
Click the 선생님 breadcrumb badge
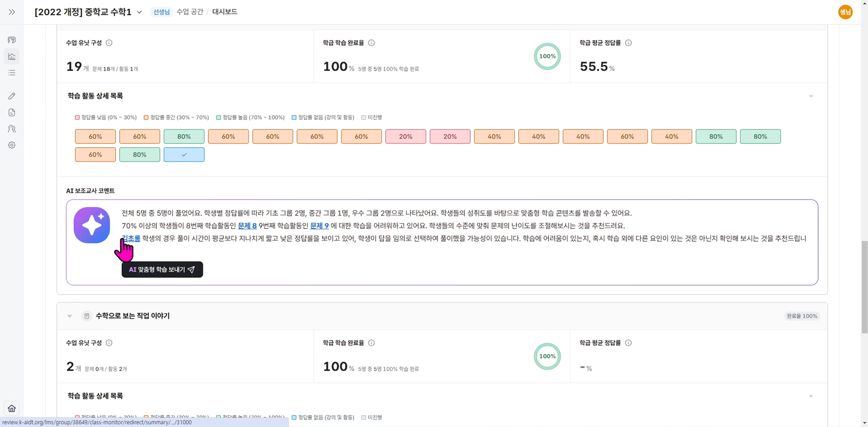click(x=161, y=12)
